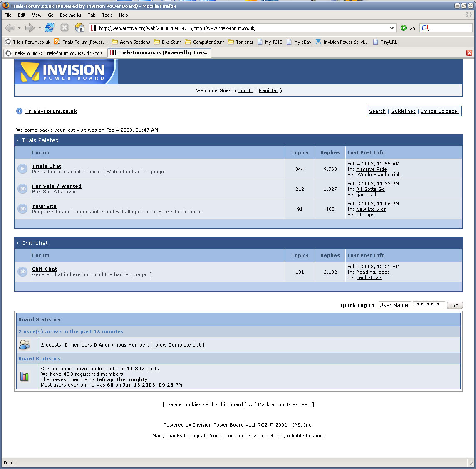Open the Help menu
Viewport: 476px width, 469px height.
(123, 15)
